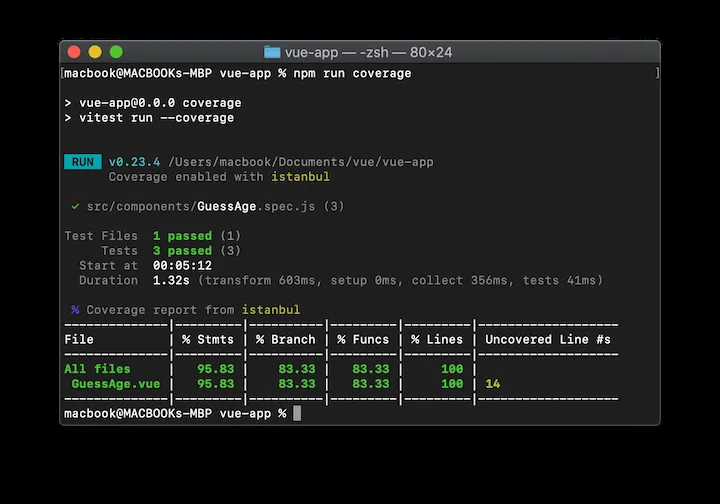Click the npm run coverage command text
This screenshot has width=720, height=504.
(x=352, y=73)
